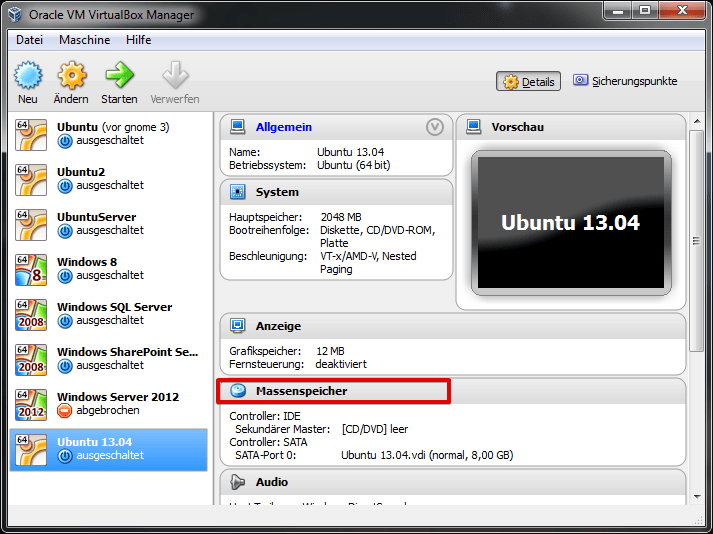
Task: Open the Hilfe menu
Action: (138, 40)
